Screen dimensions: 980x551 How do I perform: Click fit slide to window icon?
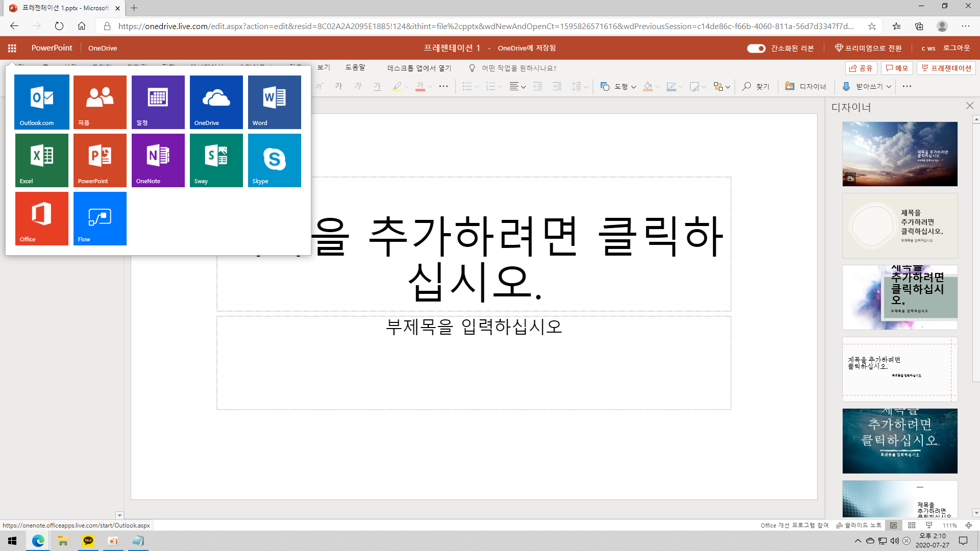tap(969, 525)
